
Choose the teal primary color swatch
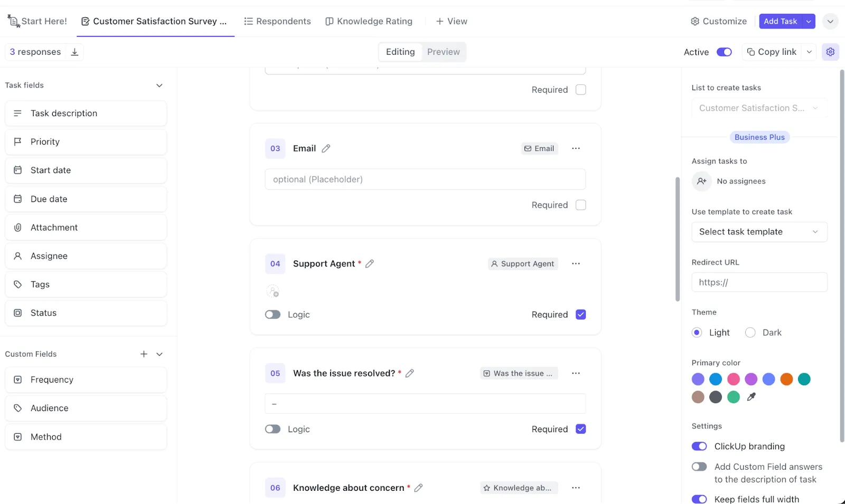(804, 379)
